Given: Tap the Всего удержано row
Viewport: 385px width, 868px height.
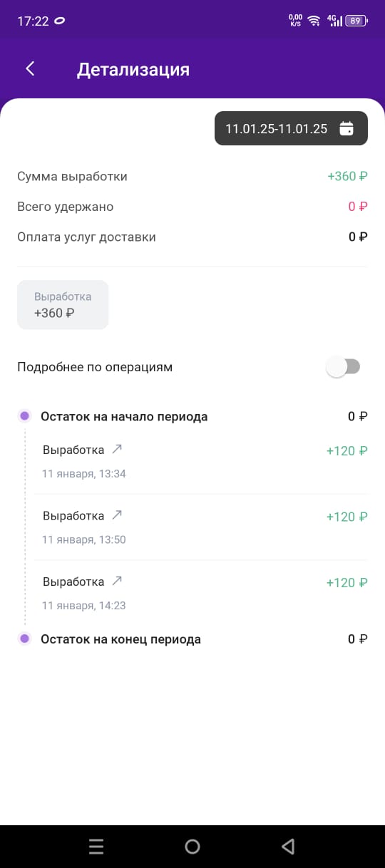Looking at the screenshot, I should [192, 207].
